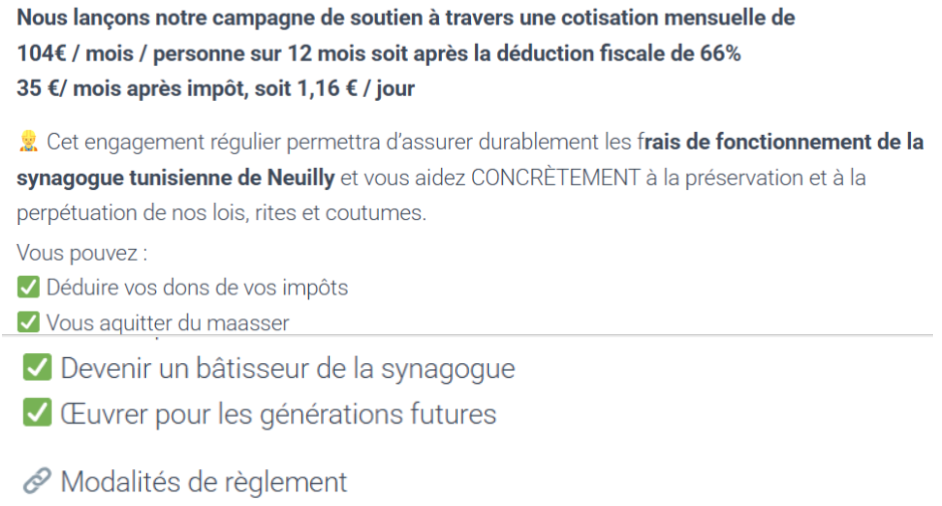The image size is (942, 506).
Task: Click the 'Nous lançons notre campagne' heading
Action: [406, 19]
